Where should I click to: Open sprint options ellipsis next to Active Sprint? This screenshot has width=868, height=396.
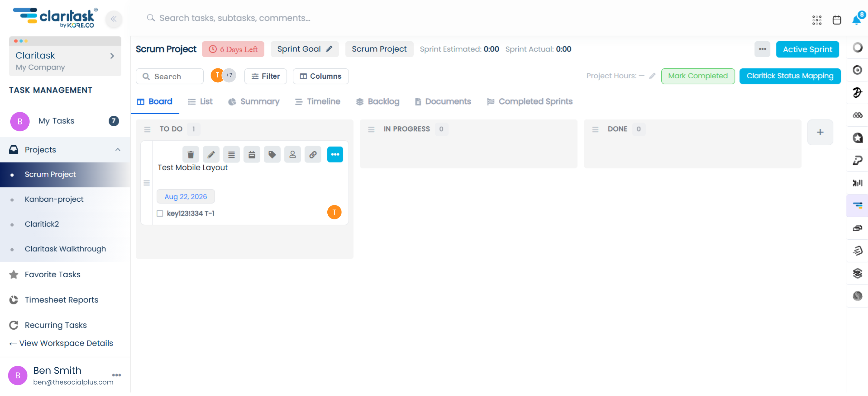[x=762, y=49]
